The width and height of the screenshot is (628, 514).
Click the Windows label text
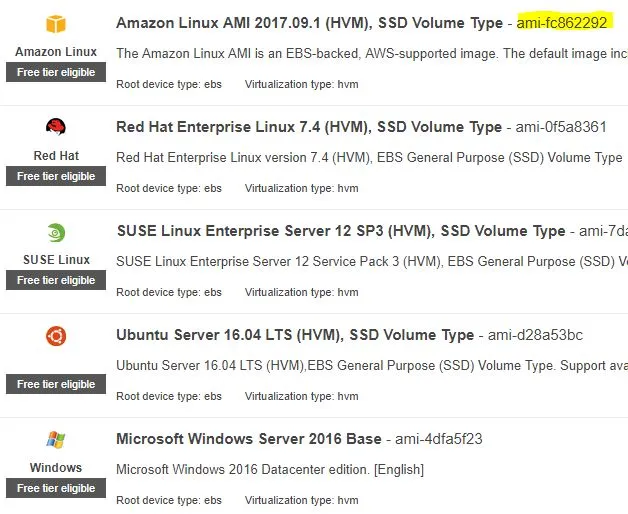56,468
